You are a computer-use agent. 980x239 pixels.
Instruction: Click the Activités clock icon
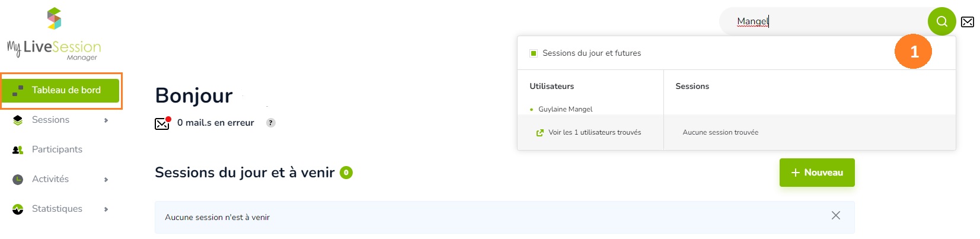click(18, 179)
